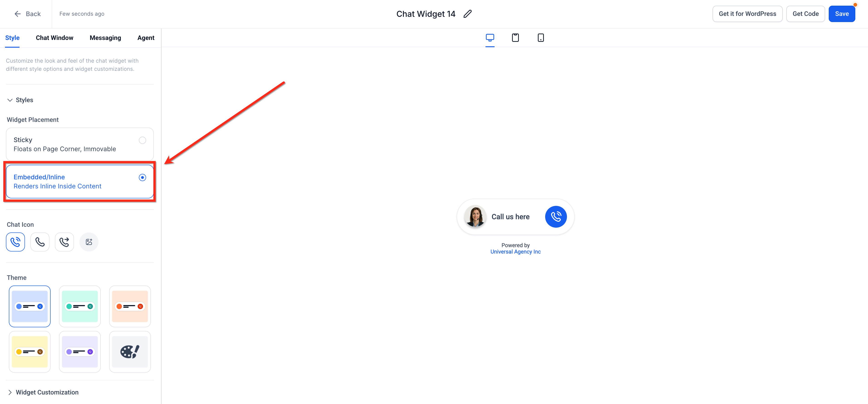Switch to desktop preview icon
Image resolution: width=868 pixels, height=404 pixels.
tap(490, 37)
